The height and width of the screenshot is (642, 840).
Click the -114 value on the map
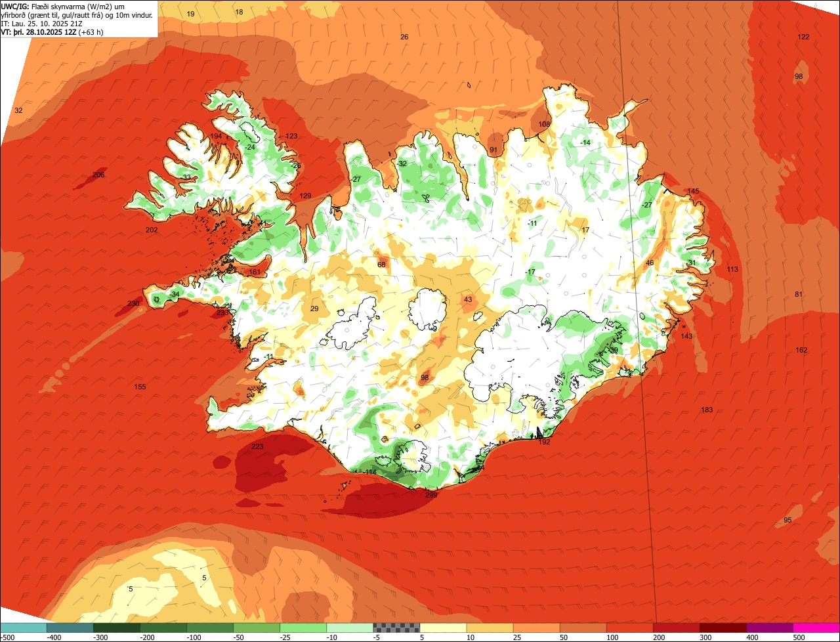click(369, 472)
